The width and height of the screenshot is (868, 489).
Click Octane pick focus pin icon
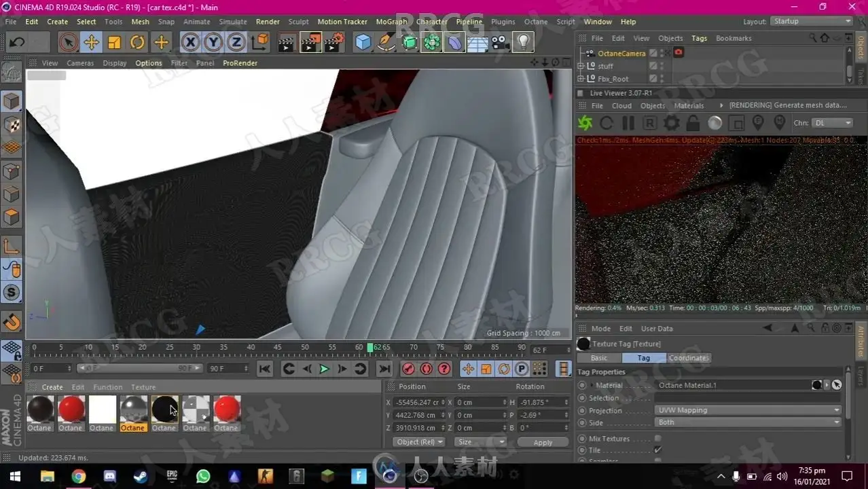click(759, 123)
